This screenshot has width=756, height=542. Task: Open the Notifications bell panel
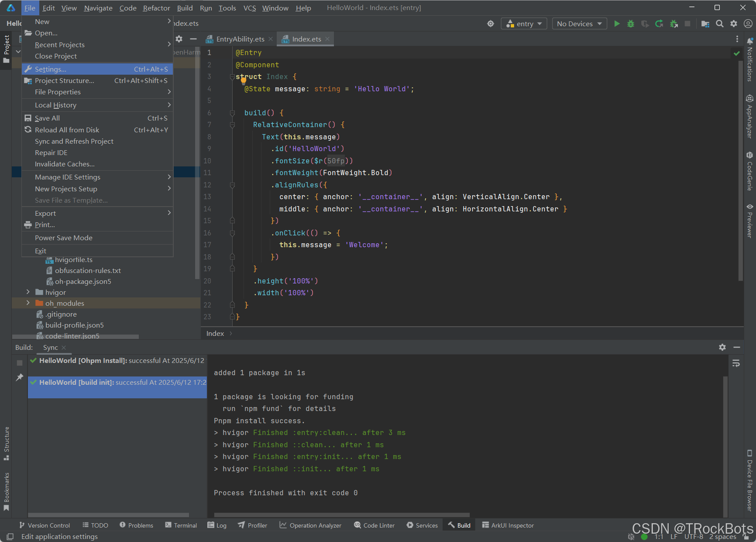click(x=749, y=59)
